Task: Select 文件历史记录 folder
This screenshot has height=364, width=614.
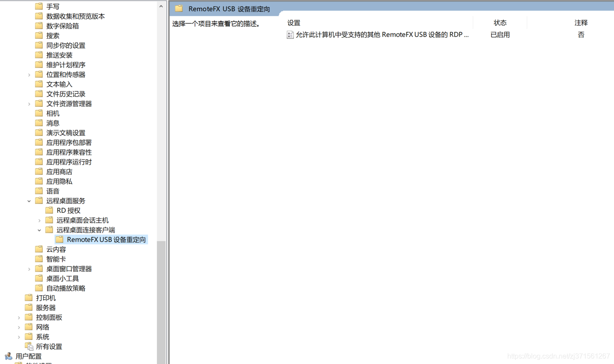Action: [x=66, y=94]
